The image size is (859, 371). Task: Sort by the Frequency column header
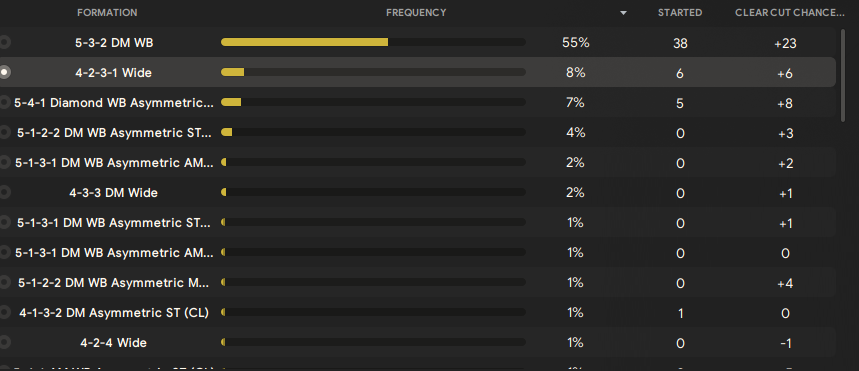click(416, 13)
